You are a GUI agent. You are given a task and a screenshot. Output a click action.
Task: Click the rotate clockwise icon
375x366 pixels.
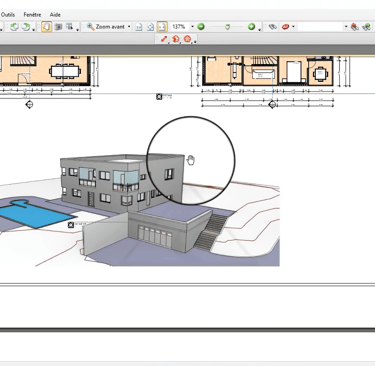[x=26, y=27]
